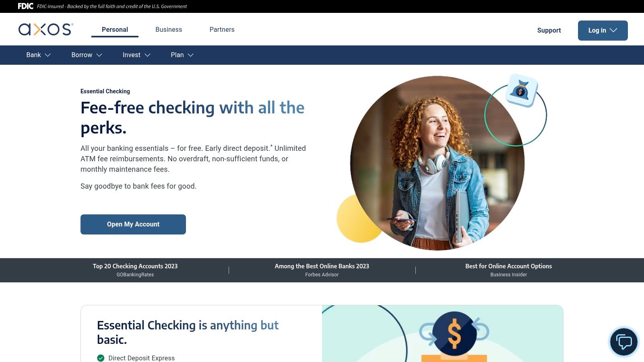
Task: Click the Axos logo
Action: (46, 29)
